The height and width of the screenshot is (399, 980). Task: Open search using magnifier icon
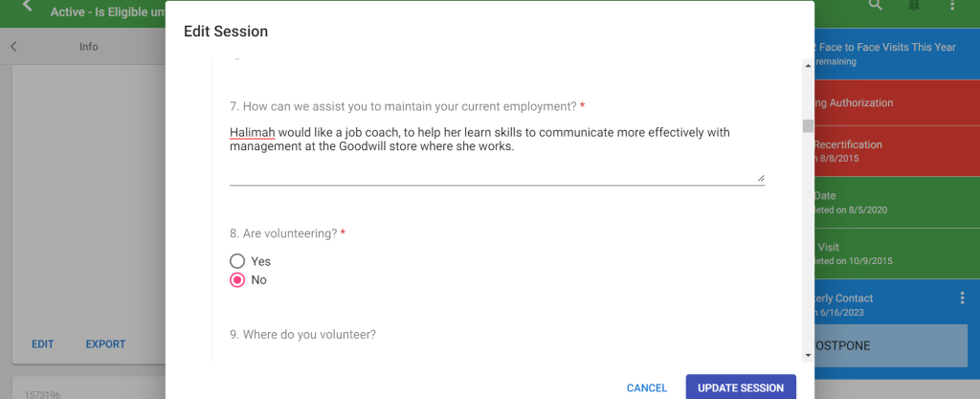click(x=875, y=6)
